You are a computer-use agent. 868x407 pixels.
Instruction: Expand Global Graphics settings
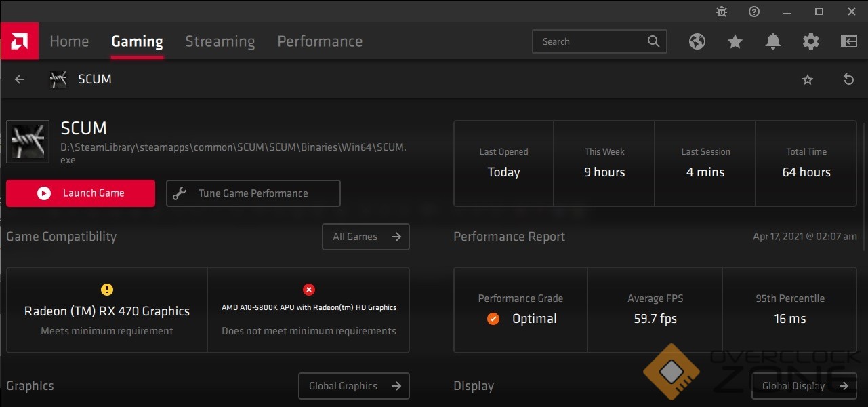pyautogui.click(x=354, y=386)
